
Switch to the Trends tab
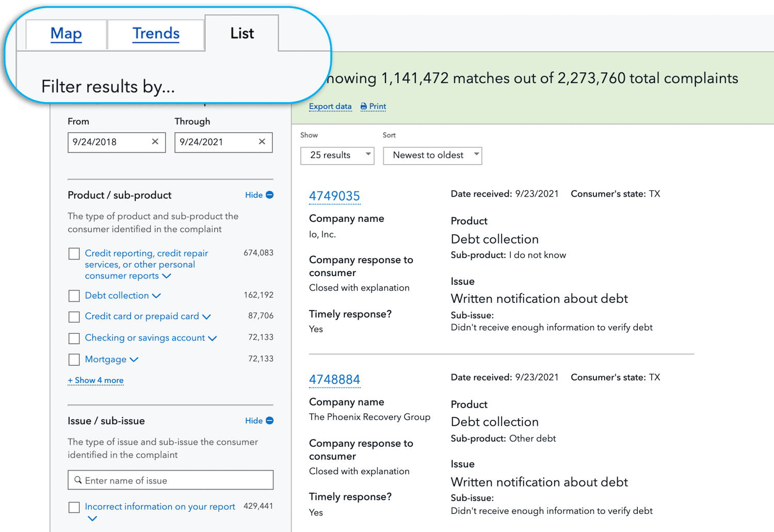pos(156,34)
